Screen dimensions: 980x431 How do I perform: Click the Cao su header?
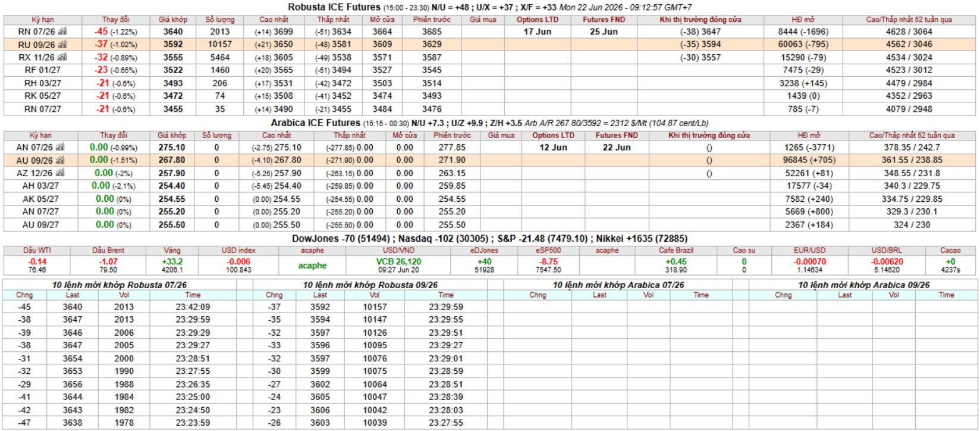point(744,251)
